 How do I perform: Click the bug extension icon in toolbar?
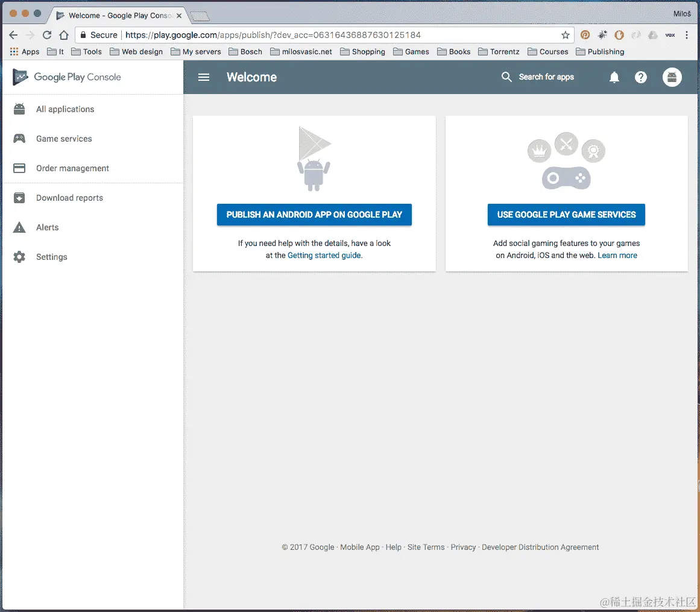pos(602,35)
